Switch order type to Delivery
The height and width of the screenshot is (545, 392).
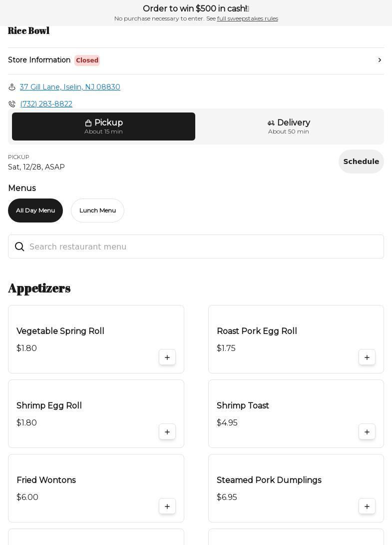pos(289,126)
